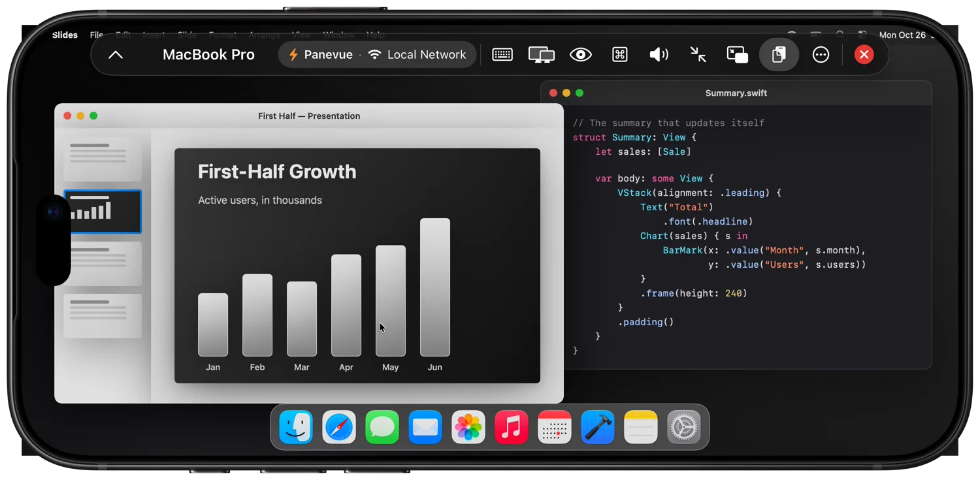Click the MacBook Pro device name
Viewport: 980px width, 480px height.
208,55
